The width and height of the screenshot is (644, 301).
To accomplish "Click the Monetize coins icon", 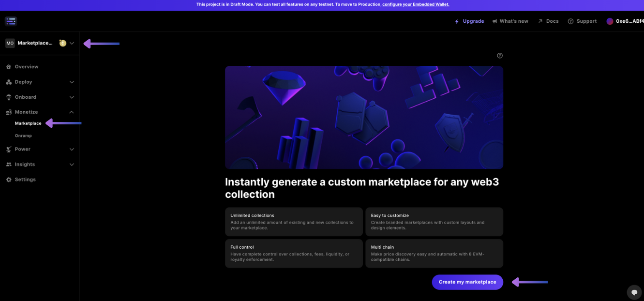I will (8, 112).
